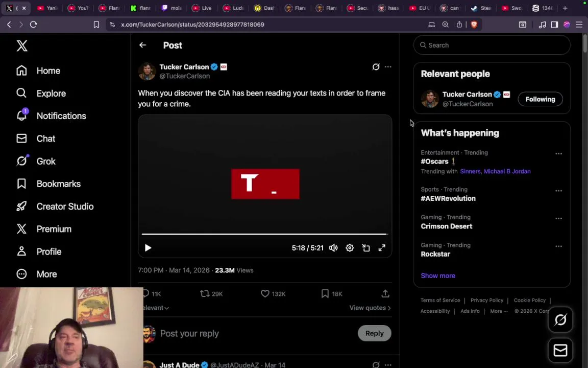The height and width of the screenshot is (368, 588).
Task: Open video settings gear
Action: click(x=350, y=248)
